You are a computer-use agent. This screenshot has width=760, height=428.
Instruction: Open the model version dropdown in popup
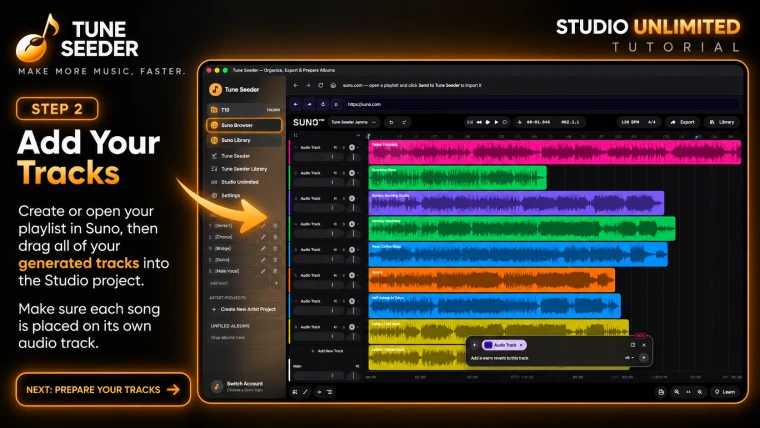[x=629, y=358]
